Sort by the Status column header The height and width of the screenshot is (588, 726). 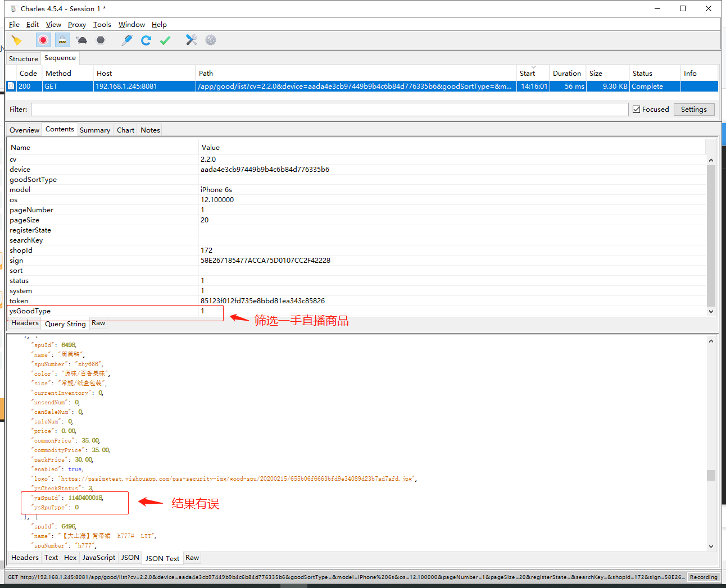coord(655,73)
